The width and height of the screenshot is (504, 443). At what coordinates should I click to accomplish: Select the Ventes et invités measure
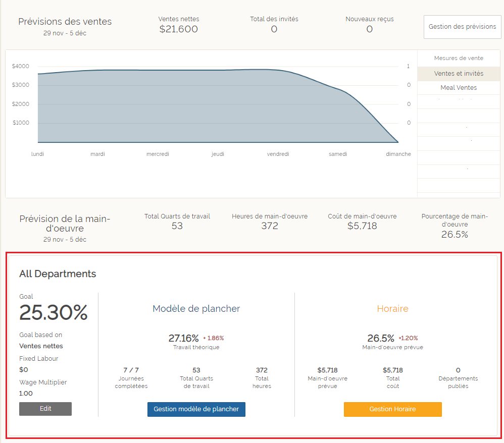(459, 74)
